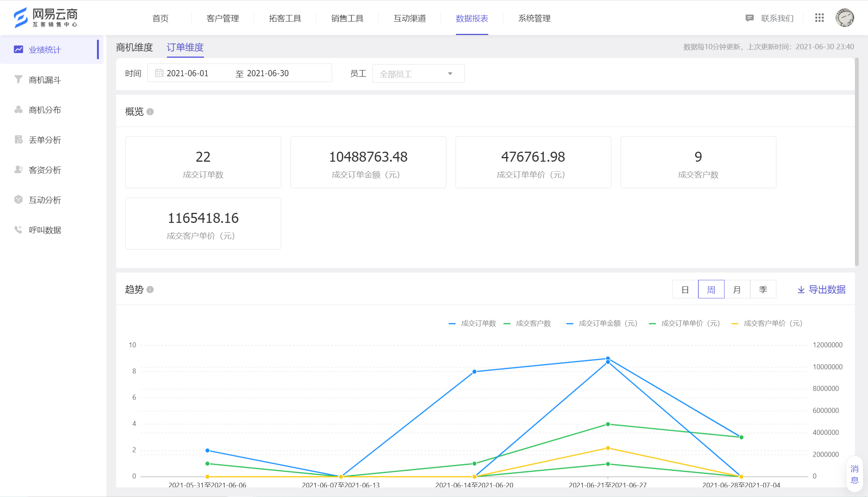Screen dimensions: 868x497
Task: Click the end date 2021-06-30 field
Action: click(268, 73)
